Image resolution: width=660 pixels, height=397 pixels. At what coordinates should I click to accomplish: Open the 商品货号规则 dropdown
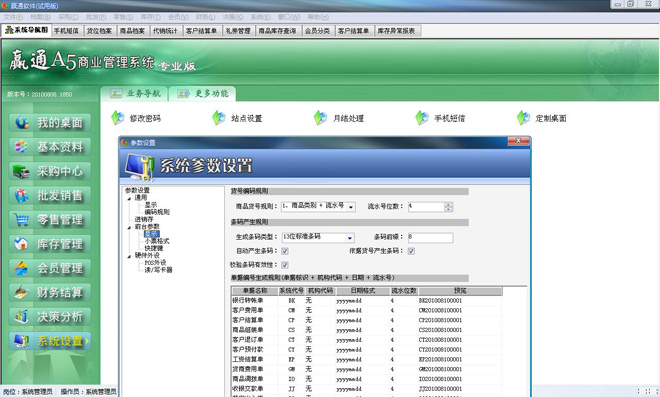click(x=351, y=207)
